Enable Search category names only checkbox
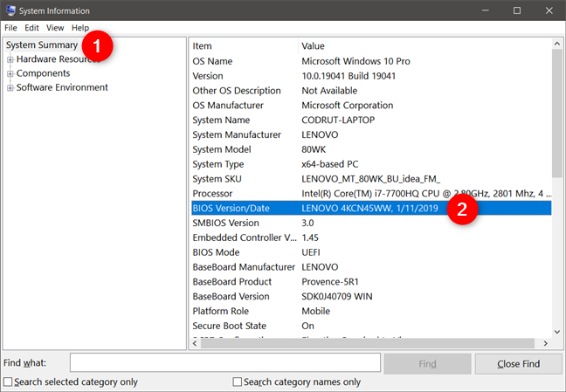The width and height of the screenshot is (566, 392). point(238,382)
